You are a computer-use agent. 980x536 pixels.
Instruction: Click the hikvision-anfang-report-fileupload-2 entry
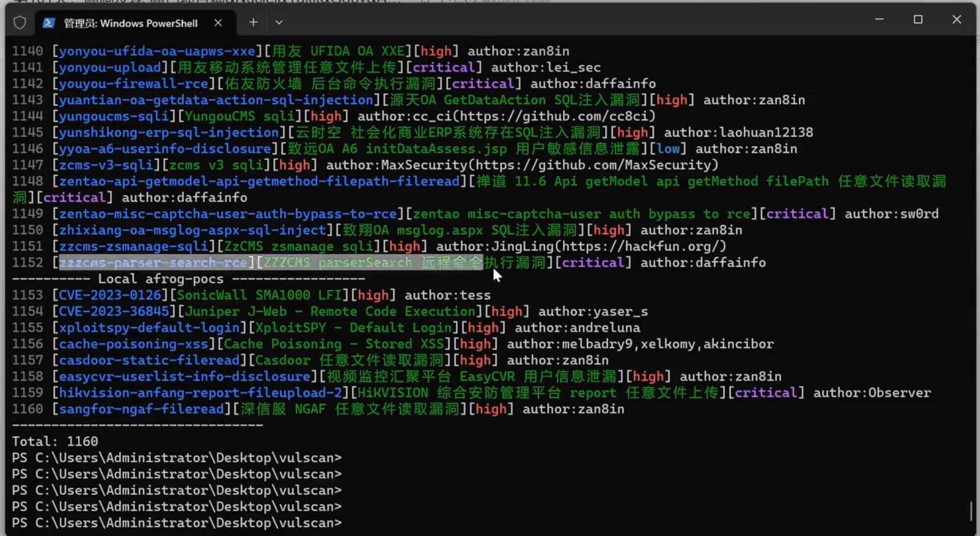pos(200,393)
